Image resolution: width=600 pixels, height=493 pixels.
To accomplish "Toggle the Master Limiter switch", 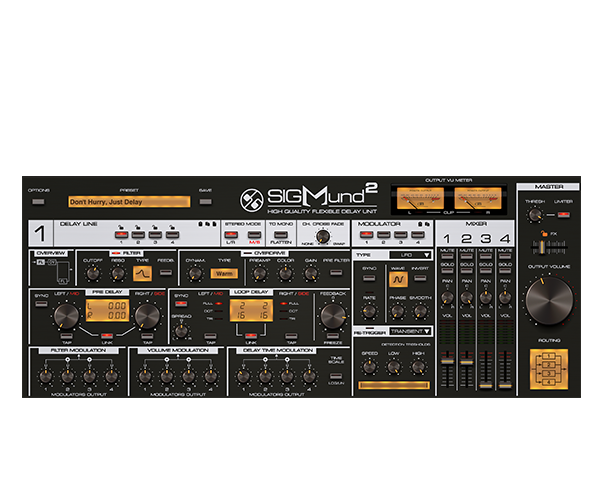I will click(563, 215).
